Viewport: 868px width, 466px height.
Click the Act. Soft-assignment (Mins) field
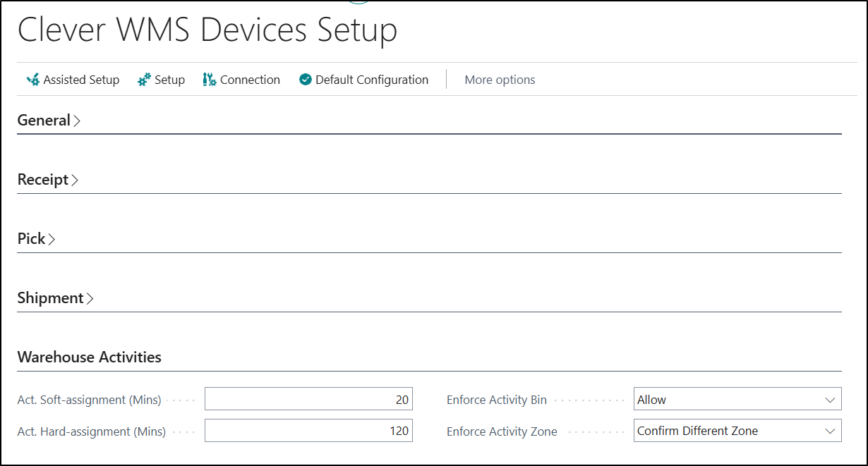coord(308,400)
